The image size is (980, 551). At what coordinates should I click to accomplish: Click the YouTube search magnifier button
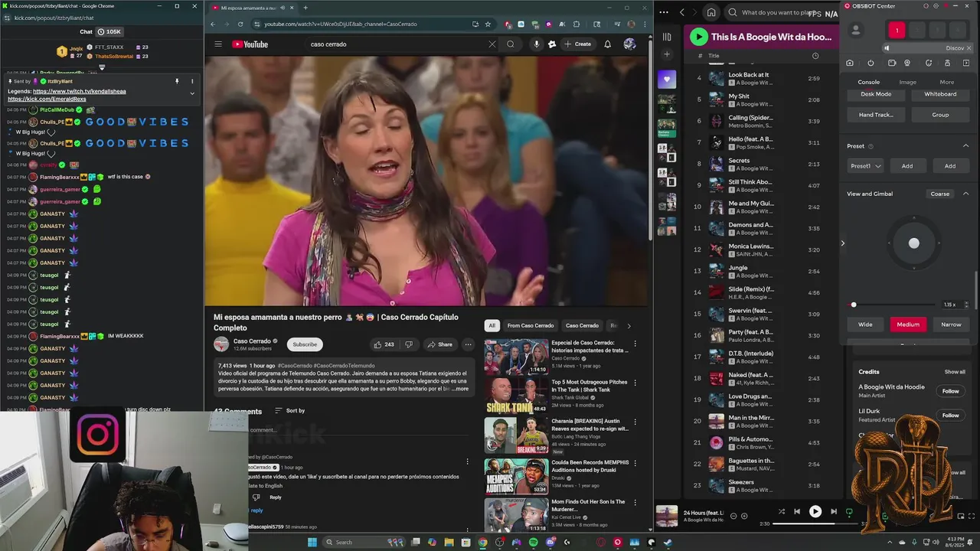coord(511,44)
